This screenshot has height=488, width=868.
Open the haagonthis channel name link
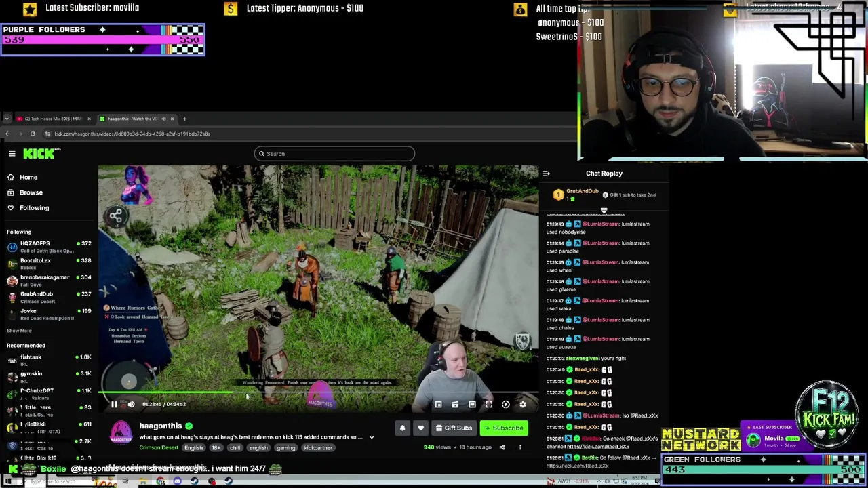coord(161,426)
